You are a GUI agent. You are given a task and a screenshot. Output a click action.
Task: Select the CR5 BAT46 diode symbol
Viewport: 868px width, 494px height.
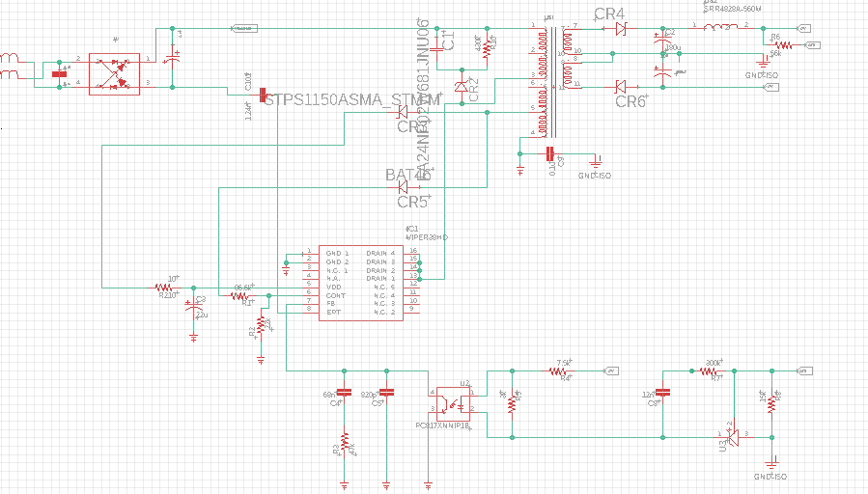pos(403,187)
